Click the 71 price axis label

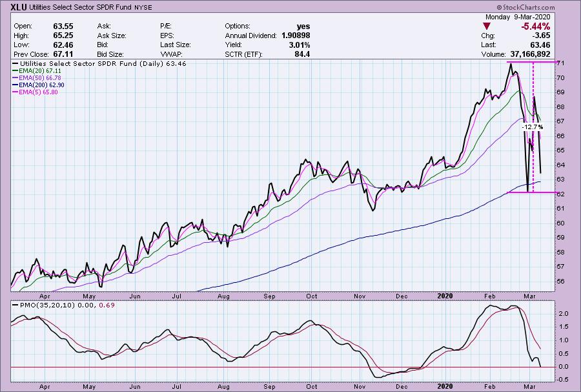point(560,63)
